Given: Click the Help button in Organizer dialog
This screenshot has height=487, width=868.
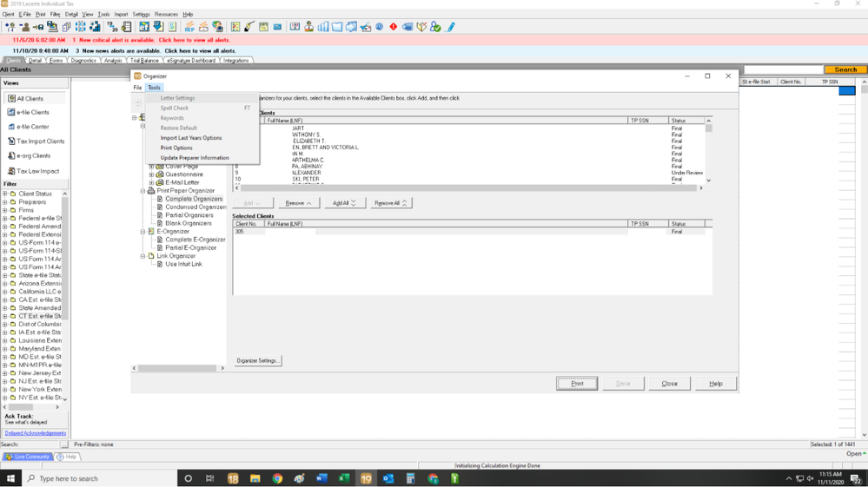Looking at the screenshot, I should [x=716, y=384].
